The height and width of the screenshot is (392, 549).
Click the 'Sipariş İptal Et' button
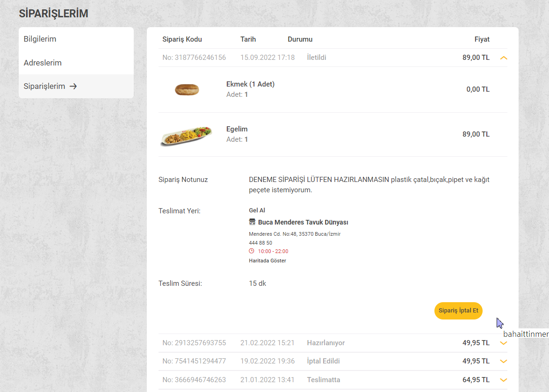click(x=458, y=311)
